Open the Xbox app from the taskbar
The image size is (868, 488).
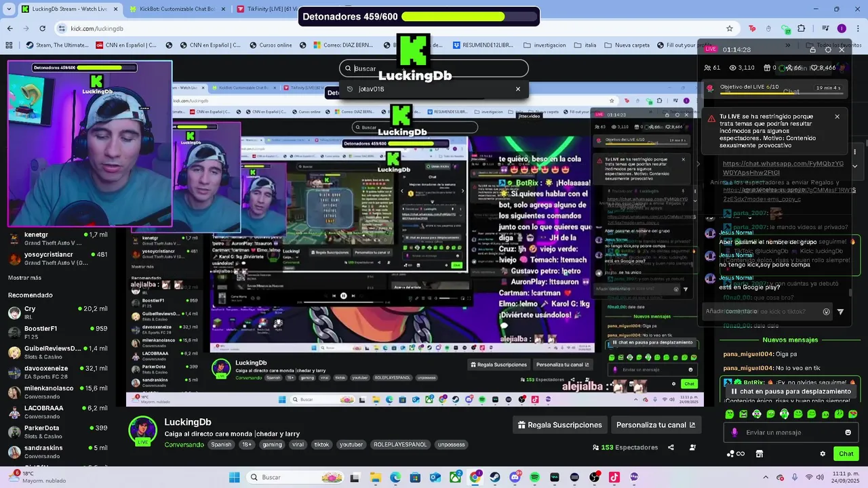[x=455, y=477]
